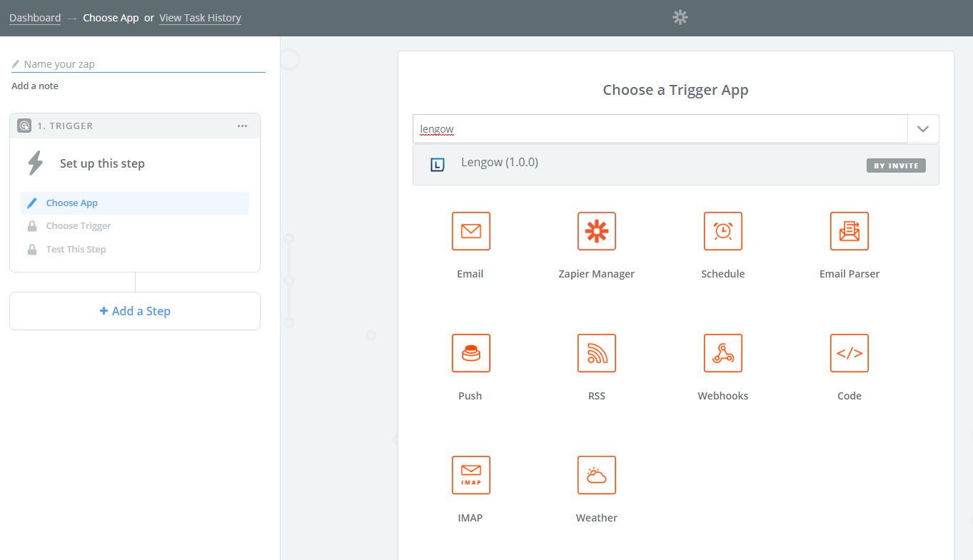Viewport: 973px width, 560px height.
Task: Click the IMAP app label
Action: tap(470, 518)
